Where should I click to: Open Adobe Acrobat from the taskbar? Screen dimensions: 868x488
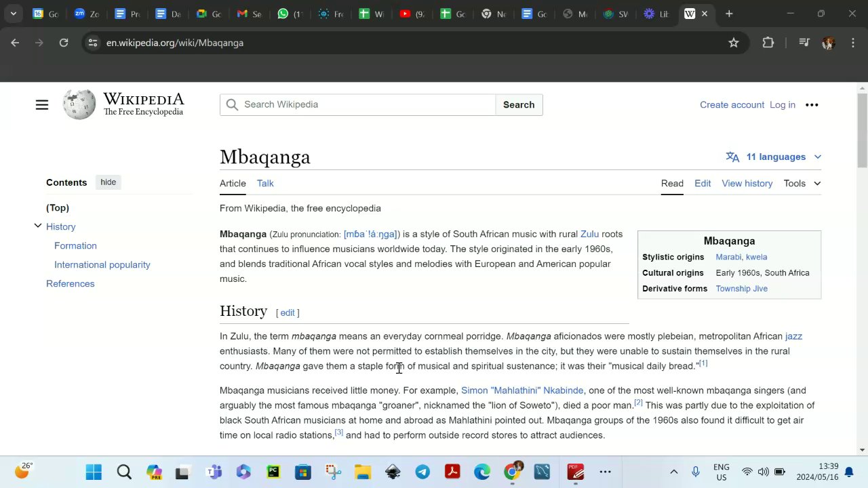coord(452,472)
